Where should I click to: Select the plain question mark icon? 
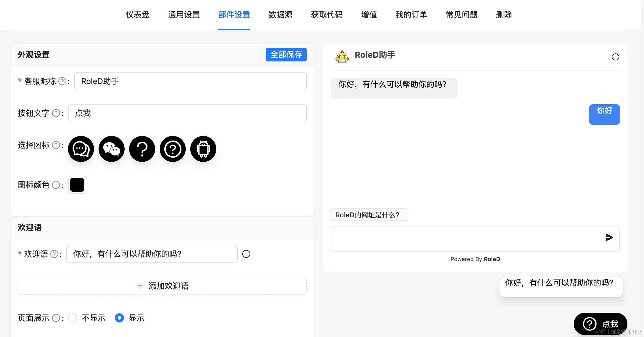pyautogui.click(x=142, y=149)
